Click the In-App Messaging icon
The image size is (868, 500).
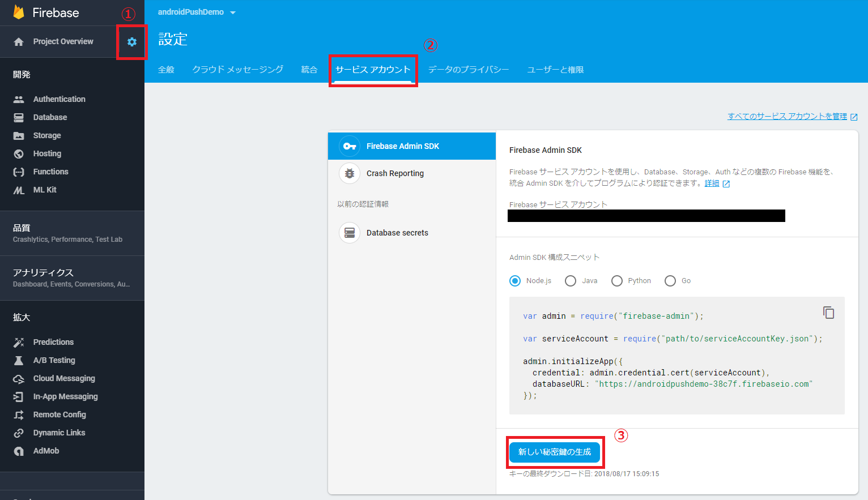coord(19,396)
